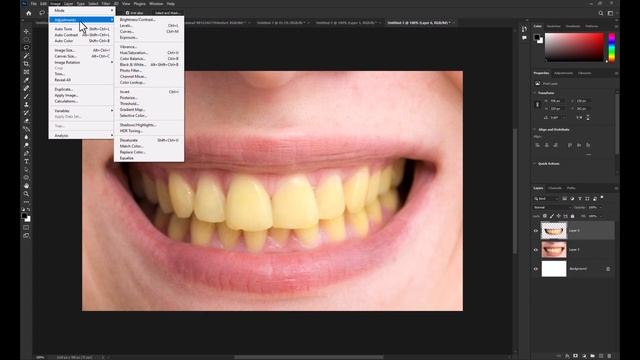Screen dimensions: 640x360
Task: Select the Magic Wand tool
Action: [26, 56]
